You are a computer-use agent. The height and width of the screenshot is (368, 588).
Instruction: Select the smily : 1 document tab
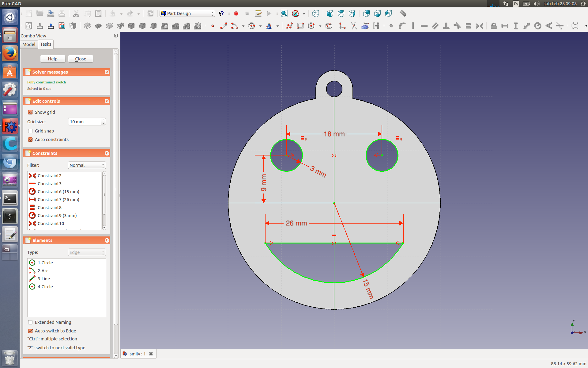(137, 354)
